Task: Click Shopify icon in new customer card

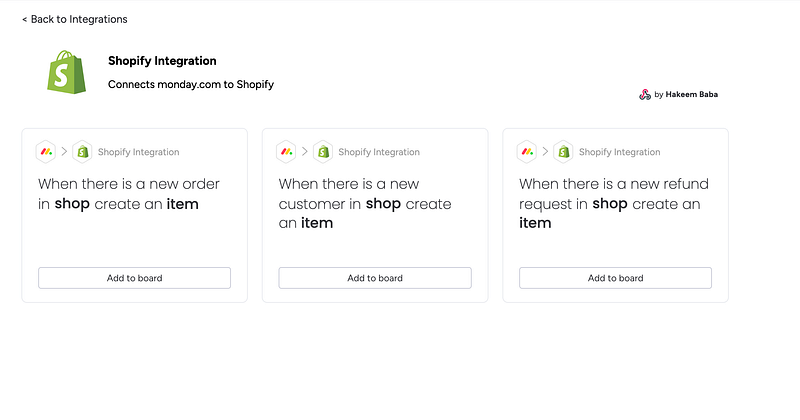Action: pyautogui.click(x=323, y=152)
